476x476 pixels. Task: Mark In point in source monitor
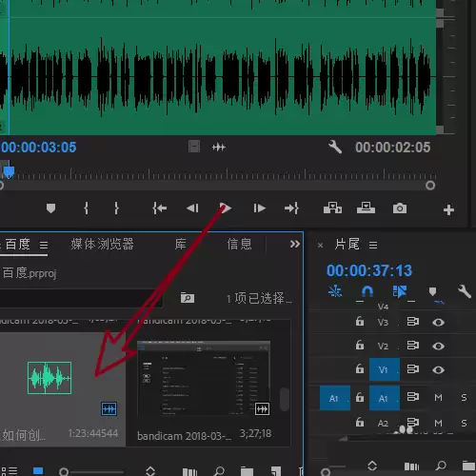(x=86, y=208)
